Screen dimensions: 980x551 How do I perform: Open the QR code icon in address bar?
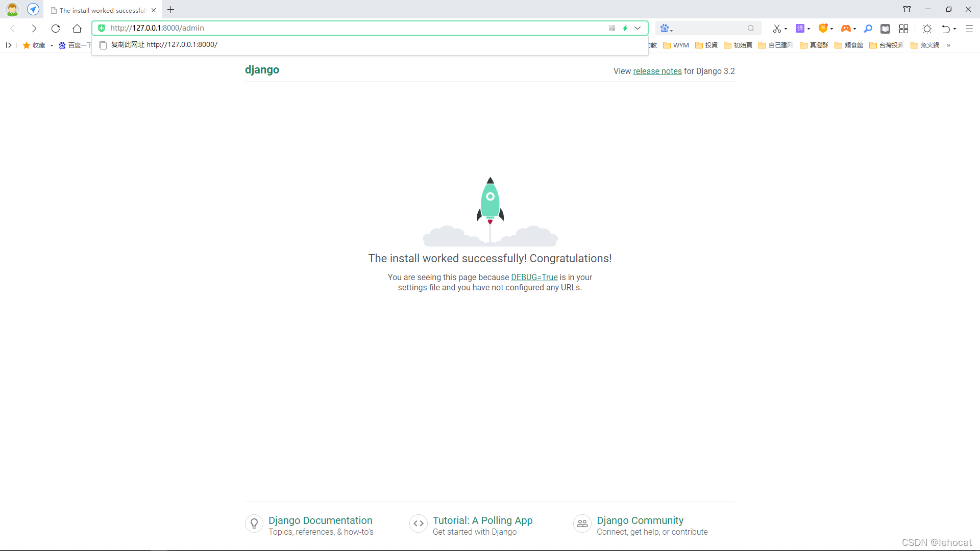[x=612, y=28]
